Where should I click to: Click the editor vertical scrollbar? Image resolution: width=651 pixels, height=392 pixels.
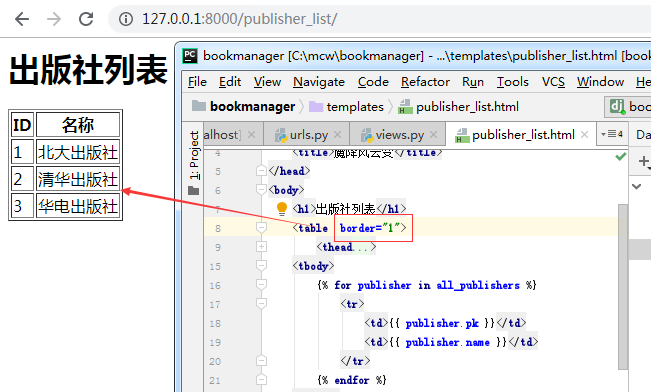(622, 287)
